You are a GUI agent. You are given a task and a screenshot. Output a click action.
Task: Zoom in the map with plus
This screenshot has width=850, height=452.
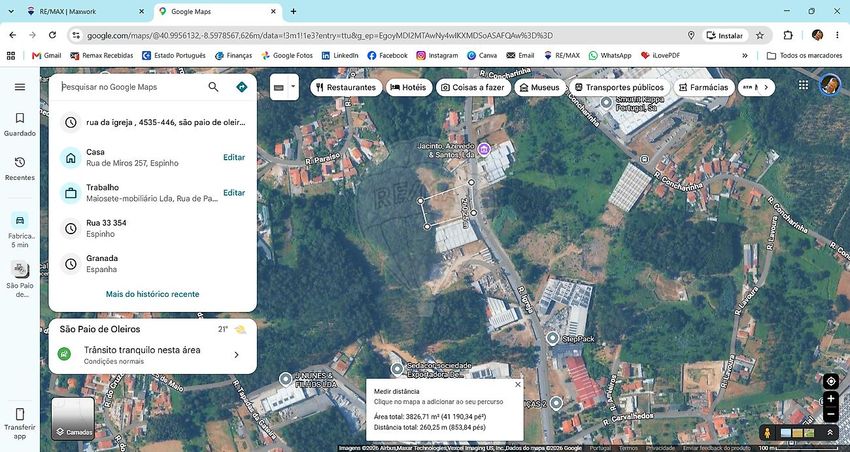[x=830, y=399]
